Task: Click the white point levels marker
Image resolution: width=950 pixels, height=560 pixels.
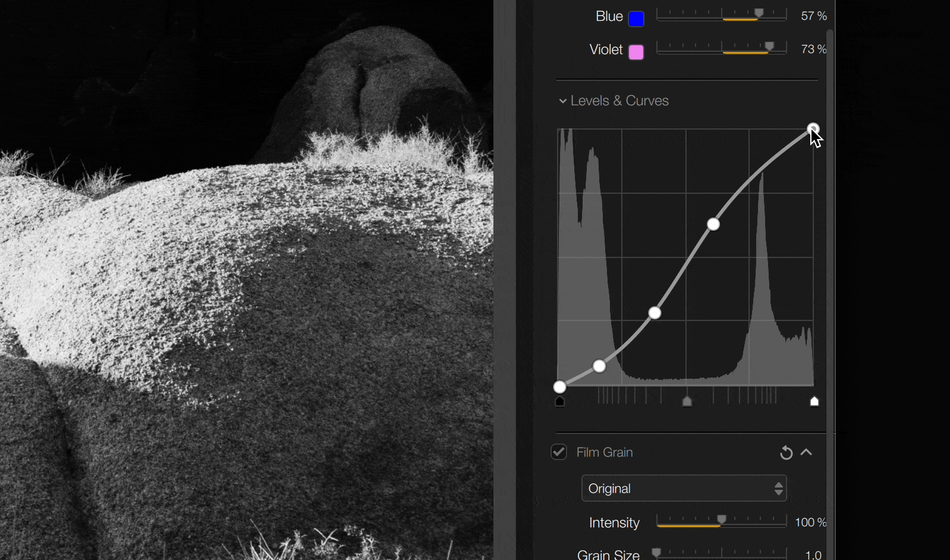Action: tap(814, 402)
